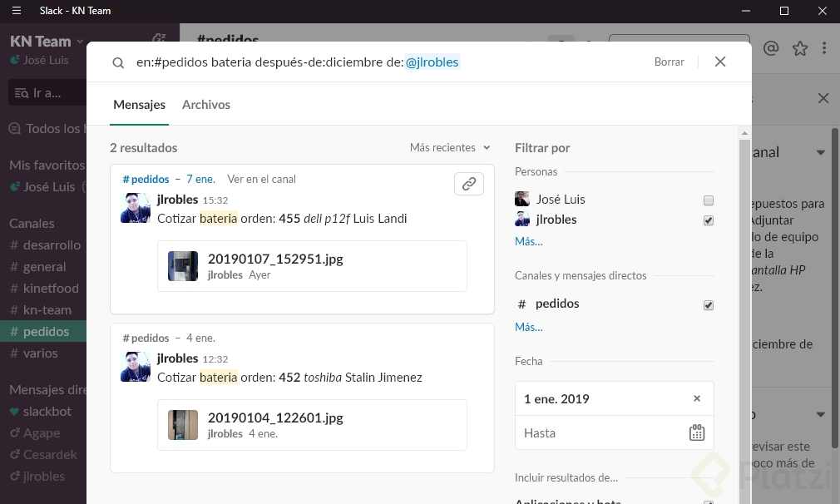
Task: Uncheck the pedidos channel filter
Action: click(709, 305)
